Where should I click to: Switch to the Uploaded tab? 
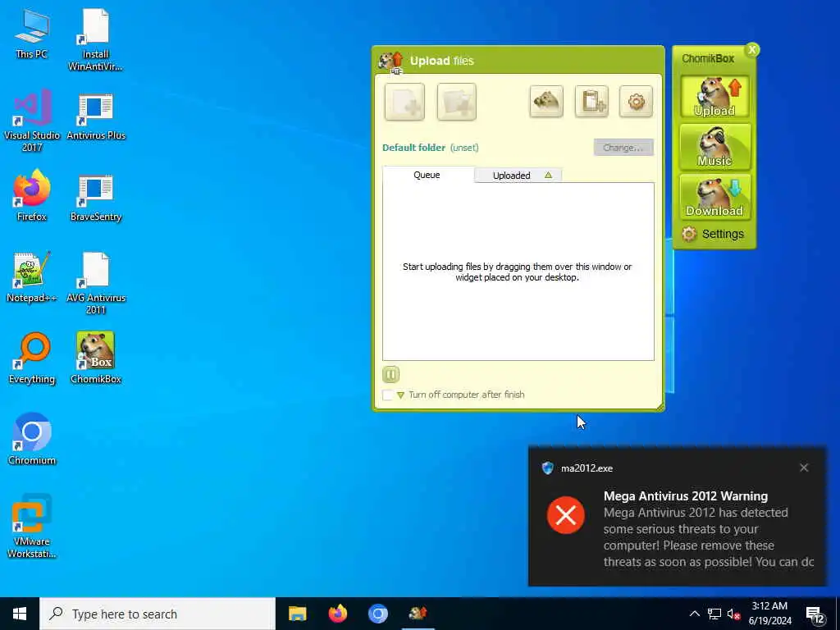518,176
